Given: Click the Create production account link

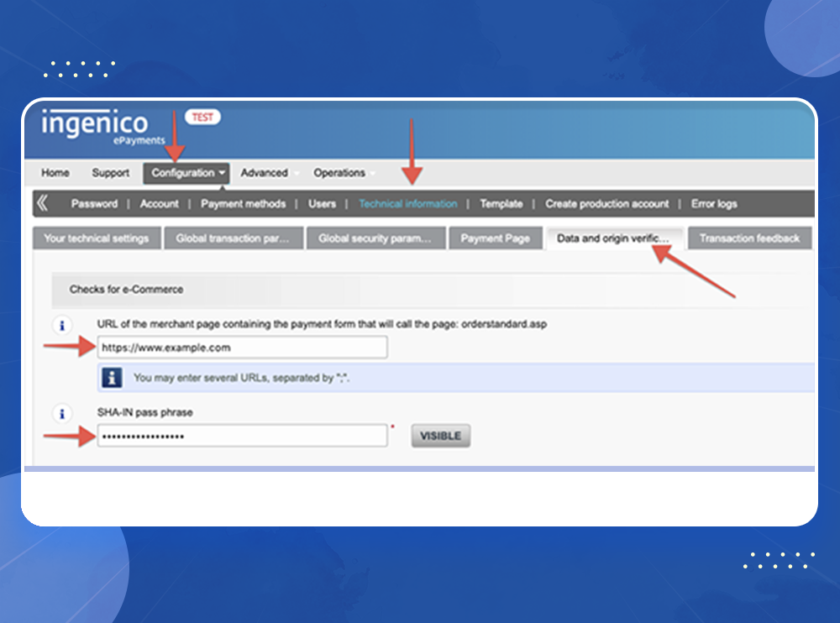Looking at the screenshot, I should [x=606, y=204].
